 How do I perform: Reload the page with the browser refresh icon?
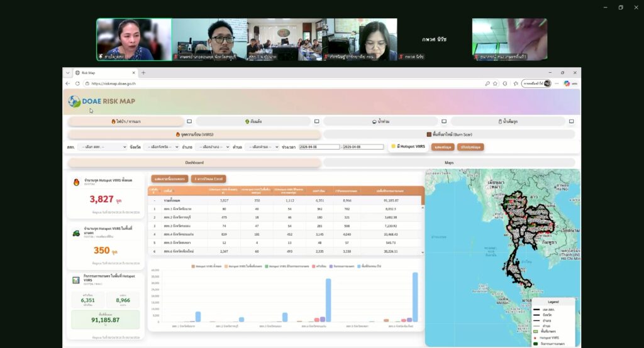(77, 84)
